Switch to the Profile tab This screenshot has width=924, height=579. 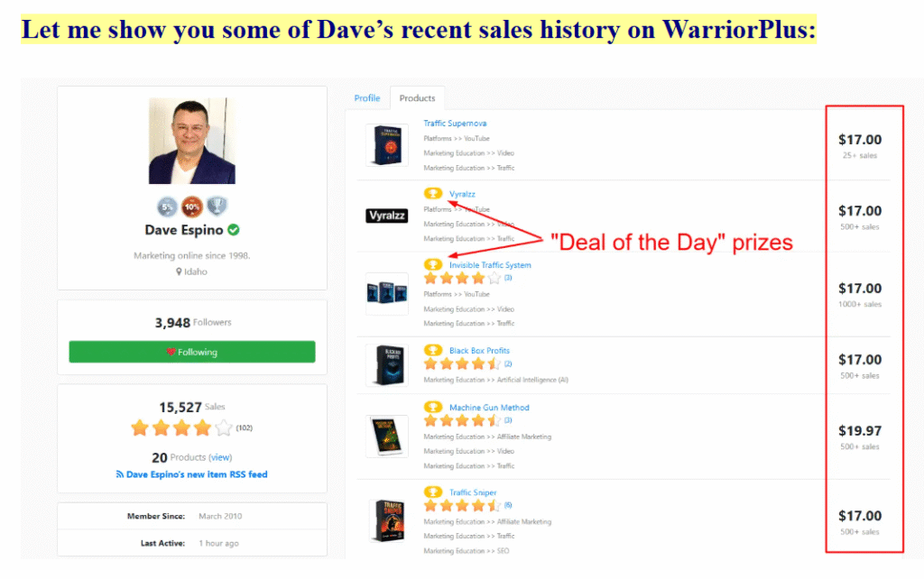click(x=366, y=98)
